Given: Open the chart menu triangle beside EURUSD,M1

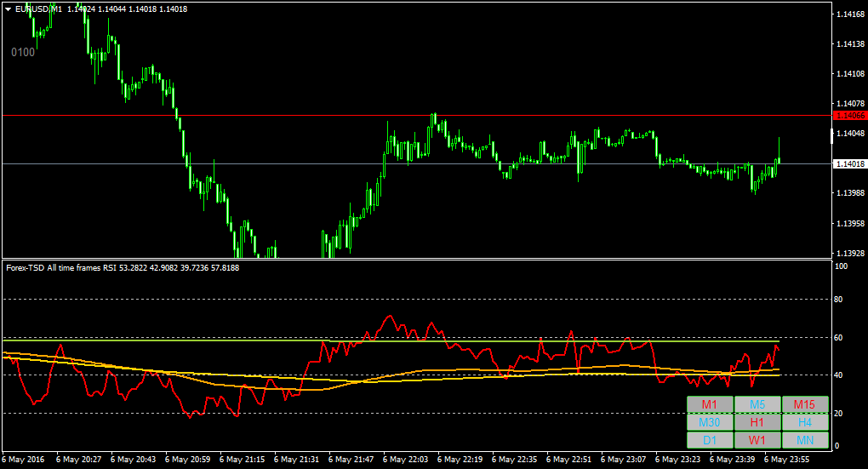Looking at the screenshot, I should click(x=9, y=9).
